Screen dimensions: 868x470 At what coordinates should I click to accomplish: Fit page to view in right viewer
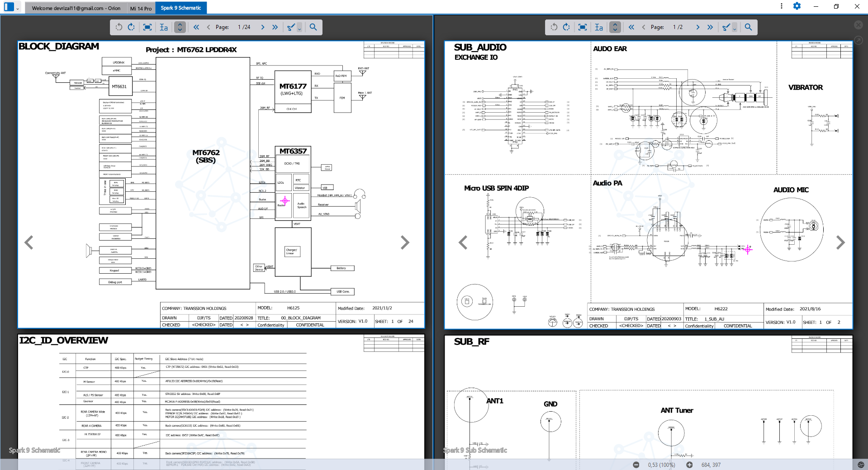[583, 27]
